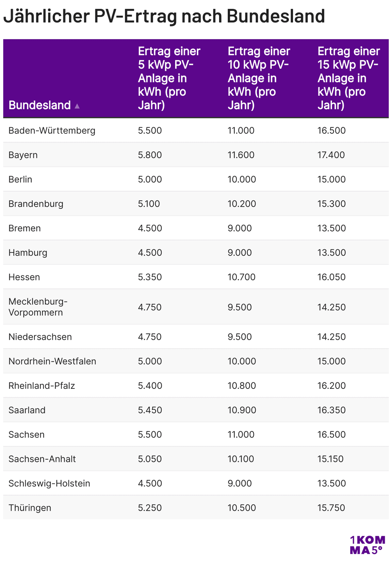Select the Bayern row name
Screen dimensions: 392x561
click(x=23, y=155)
